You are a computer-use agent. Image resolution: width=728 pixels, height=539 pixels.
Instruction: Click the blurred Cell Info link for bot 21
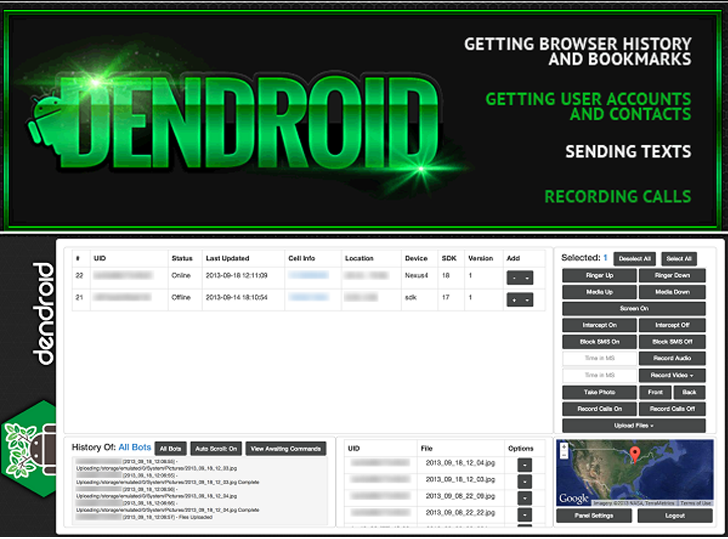click(x=308, y=297)
